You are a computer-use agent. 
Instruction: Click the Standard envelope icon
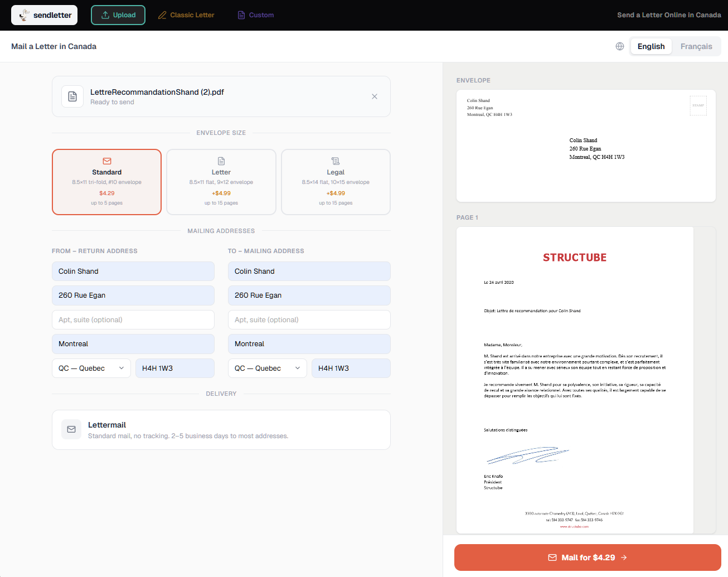pos(107,161)
